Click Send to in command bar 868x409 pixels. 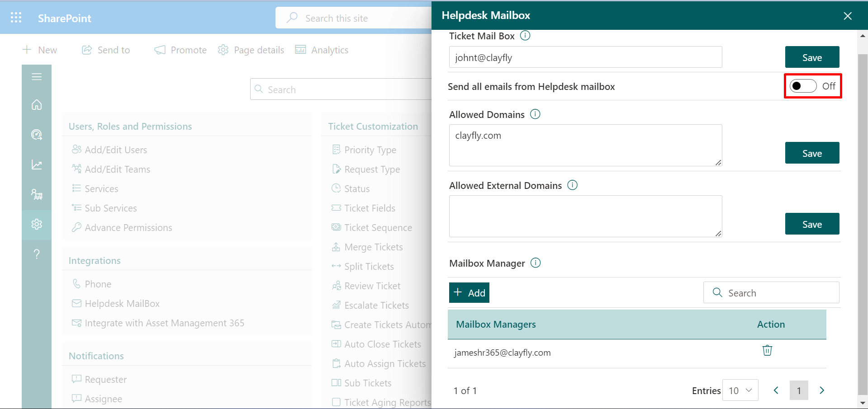(x=106, y=50)
